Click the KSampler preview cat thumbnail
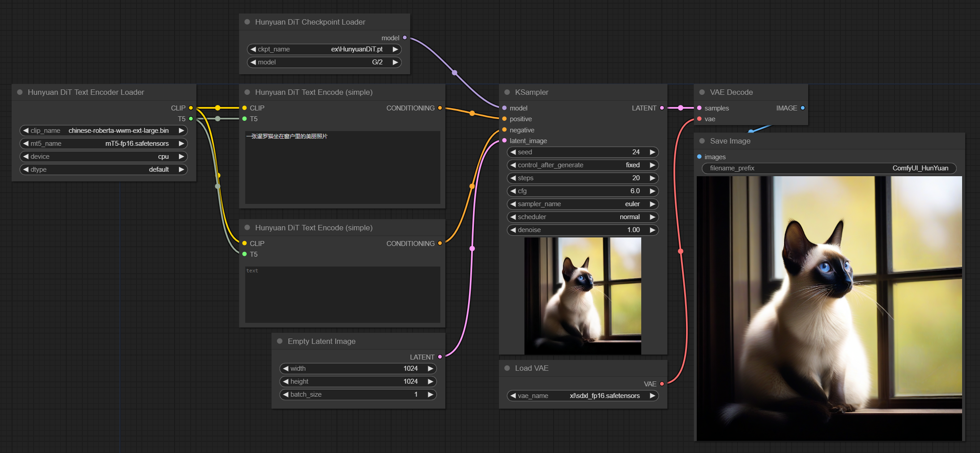 583,296
